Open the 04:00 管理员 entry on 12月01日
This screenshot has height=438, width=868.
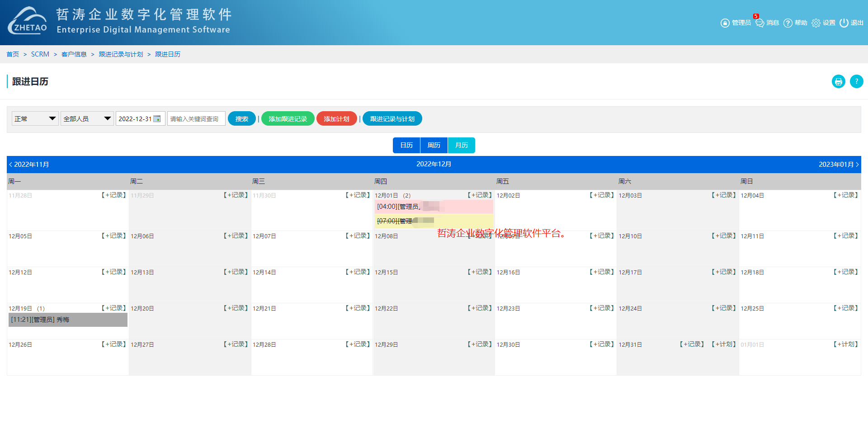434,207
